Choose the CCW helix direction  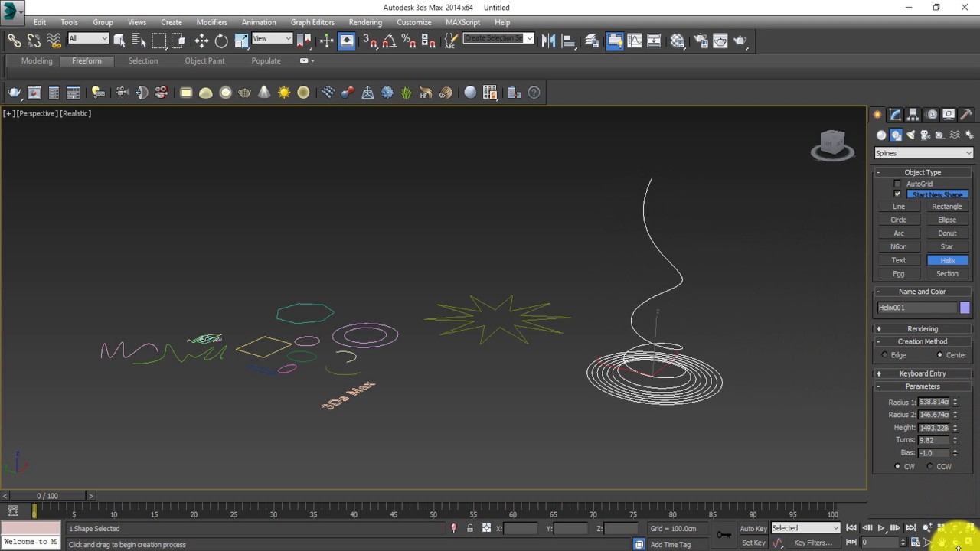tap(930, 466)
